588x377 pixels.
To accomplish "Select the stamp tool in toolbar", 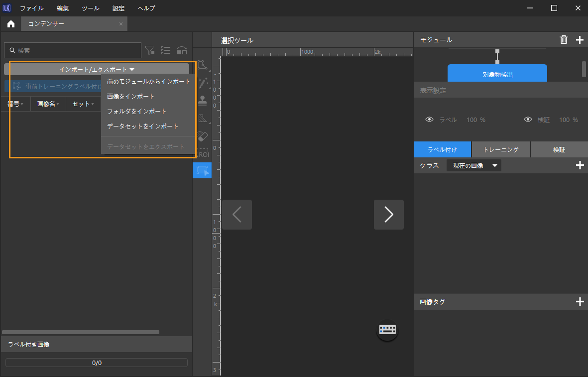I will 202,101.
